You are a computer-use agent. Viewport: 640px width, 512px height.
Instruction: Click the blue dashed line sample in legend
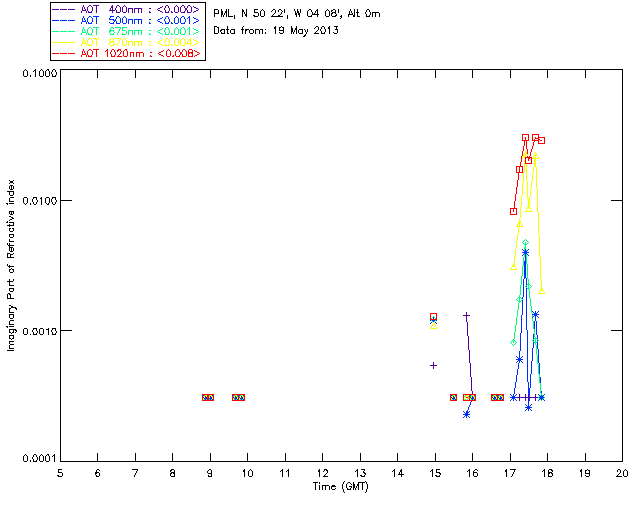click(x=64, y=20)
